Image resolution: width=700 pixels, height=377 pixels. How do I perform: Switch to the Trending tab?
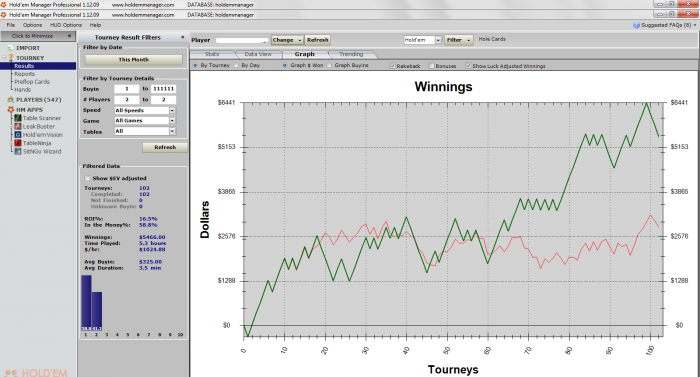click(x=351, y=54)
